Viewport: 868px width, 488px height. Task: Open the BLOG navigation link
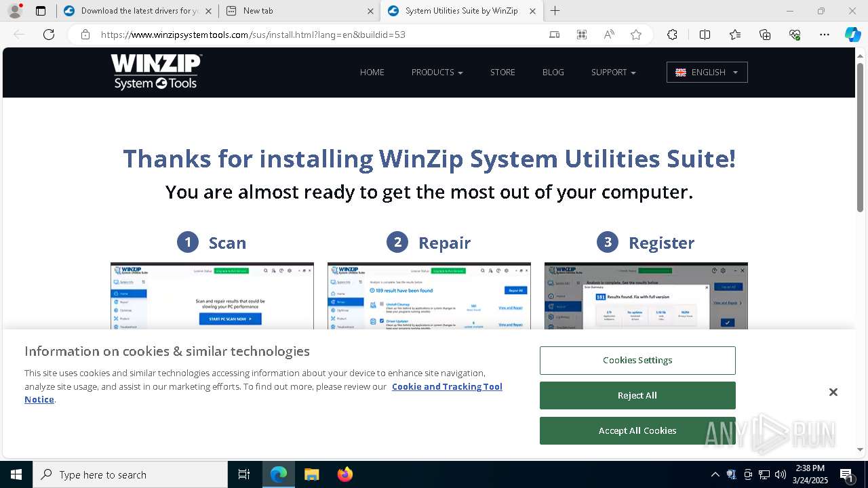pyautogui.click(x=553, y=72)
